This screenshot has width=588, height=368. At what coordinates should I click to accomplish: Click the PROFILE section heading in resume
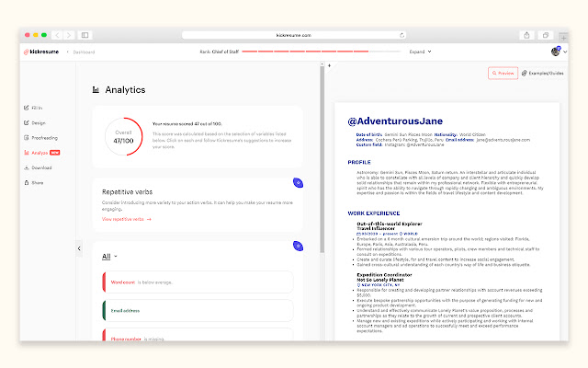point(359,162)
